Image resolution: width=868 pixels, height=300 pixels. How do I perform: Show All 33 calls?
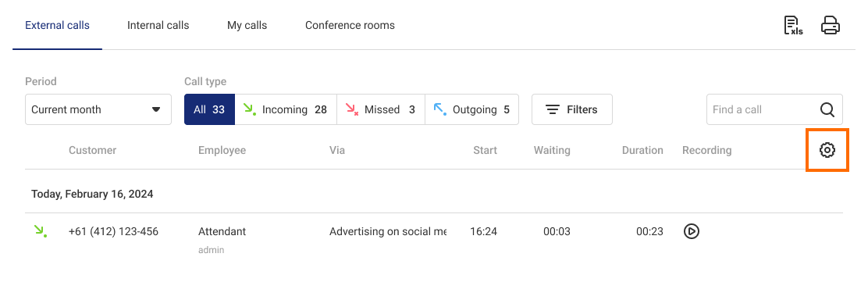pyautogui.click(x=209, y=109)
